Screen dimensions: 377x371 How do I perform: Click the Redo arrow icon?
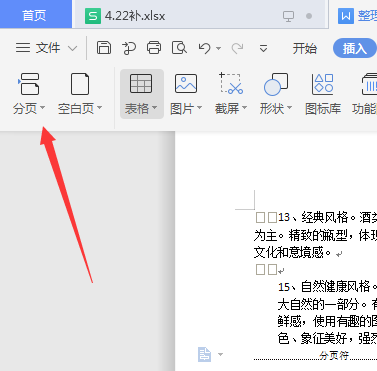click(237, 48)
